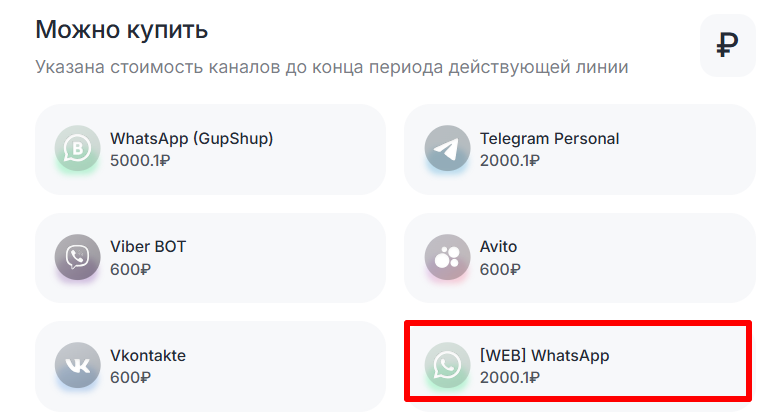Select the WhatsApp (GupShup) label text

pyautogui.click(x=191, y=138)
